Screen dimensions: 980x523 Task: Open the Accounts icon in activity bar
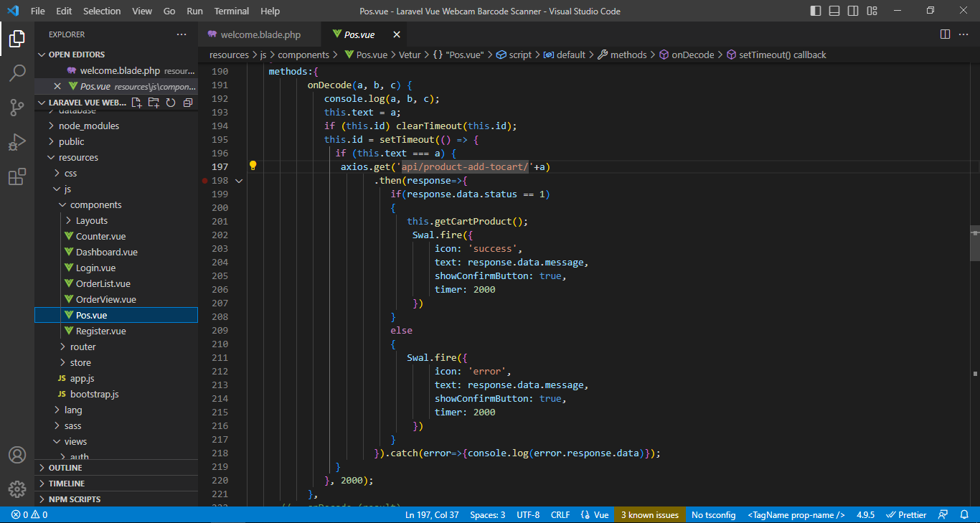click(x=17, y=455)
